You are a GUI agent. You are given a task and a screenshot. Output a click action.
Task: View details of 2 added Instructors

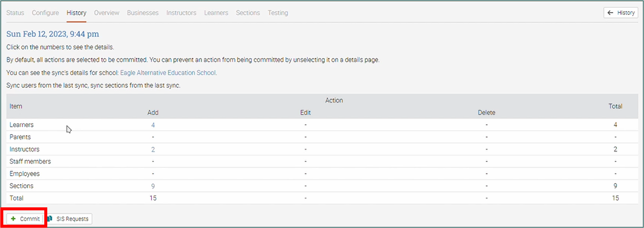coord(153,149)
